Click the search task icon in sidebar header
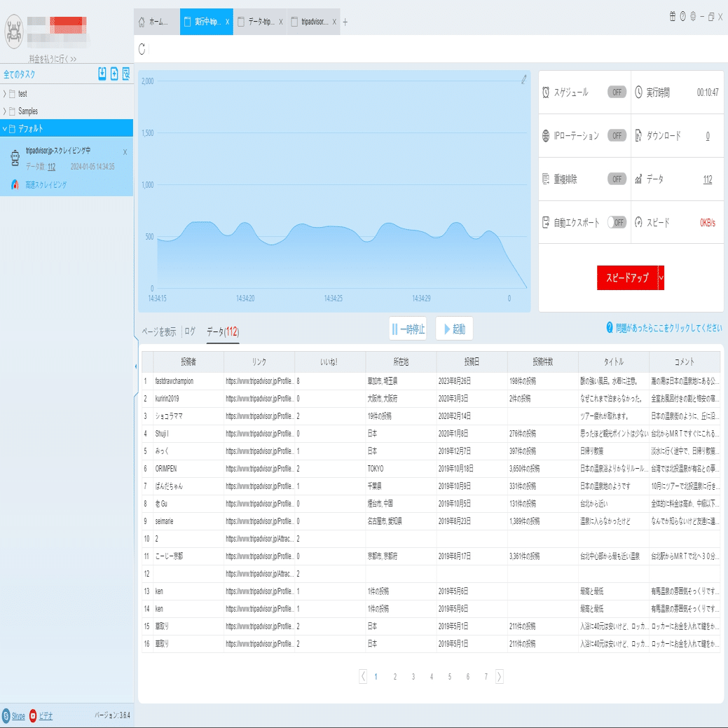This screenshot has height=728, width=728. pos(126,74)
